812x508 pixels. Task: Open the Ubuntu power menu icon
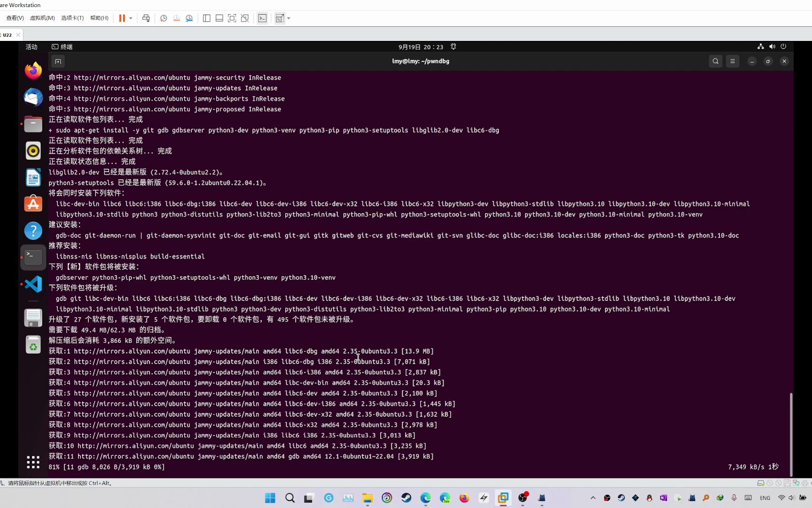click(x=783, y=47)
